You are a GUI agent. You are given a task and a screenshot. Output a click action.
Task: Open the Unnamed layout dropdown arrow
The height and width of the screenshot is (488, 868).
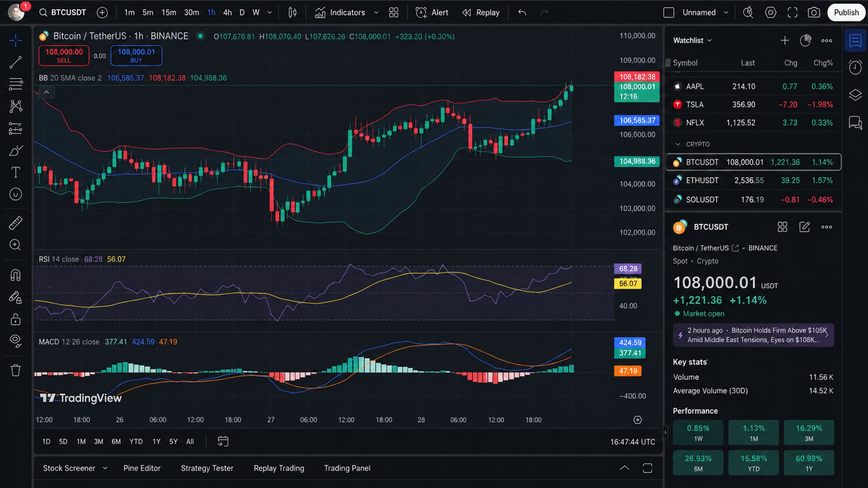tap(726, 13)
